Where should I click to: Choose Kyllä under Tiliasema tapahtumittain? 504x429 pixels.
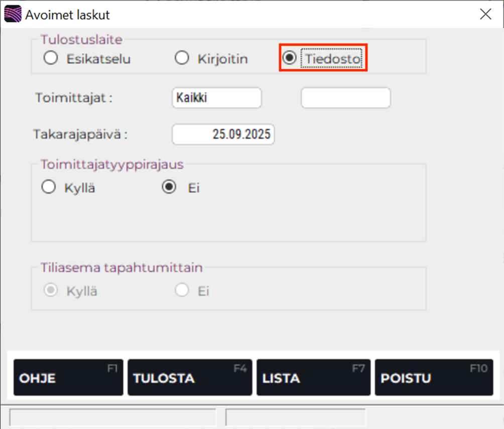click(x=50, y=290)
